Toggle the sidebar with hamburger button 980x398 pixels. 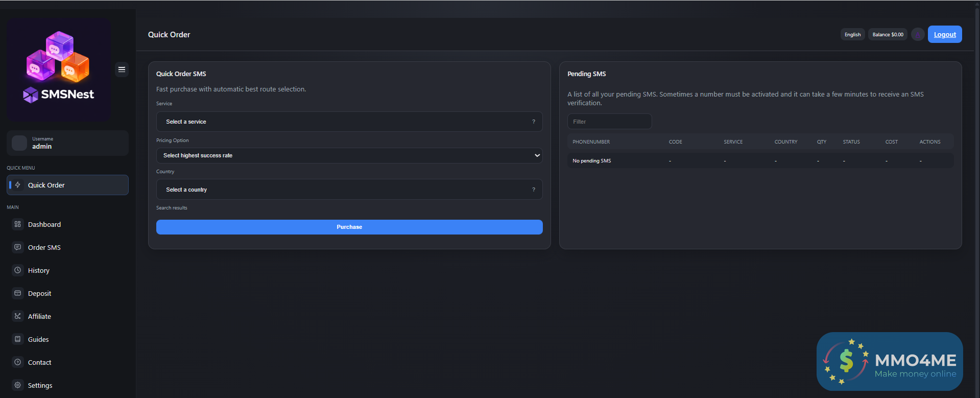pos(122,69)
